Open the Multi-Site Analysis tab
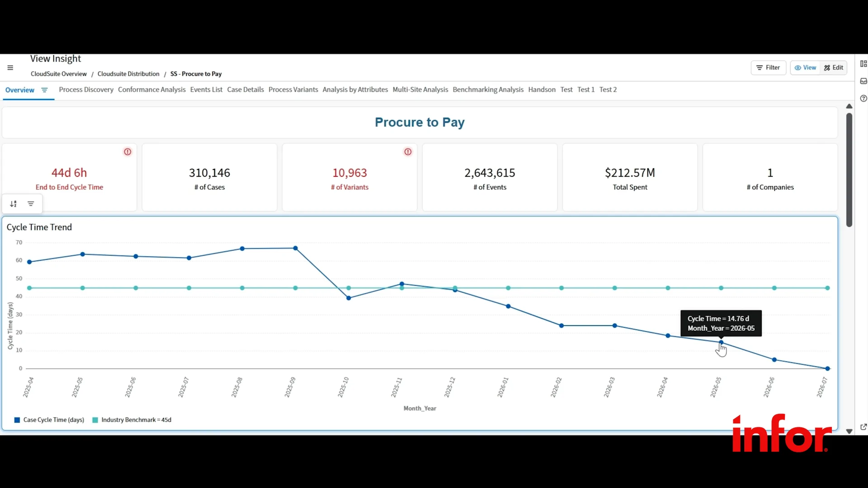 (420, 89)
